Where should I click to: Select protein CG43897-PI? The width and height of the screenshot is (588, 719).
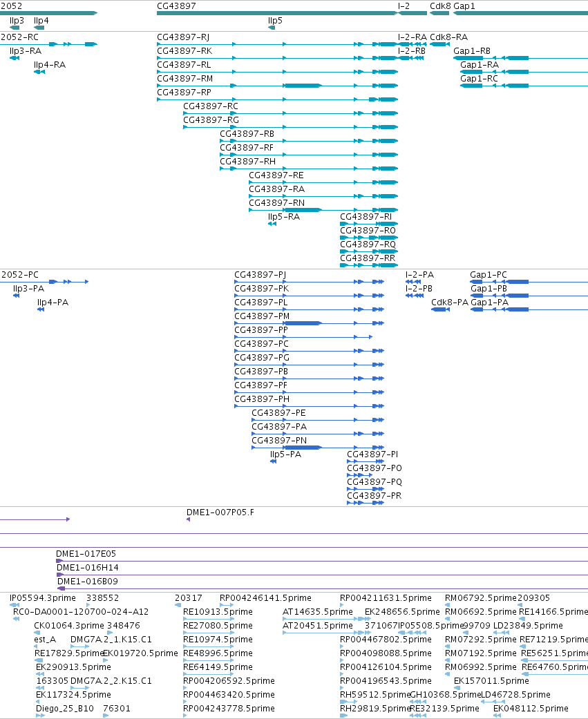pos(366,461)
